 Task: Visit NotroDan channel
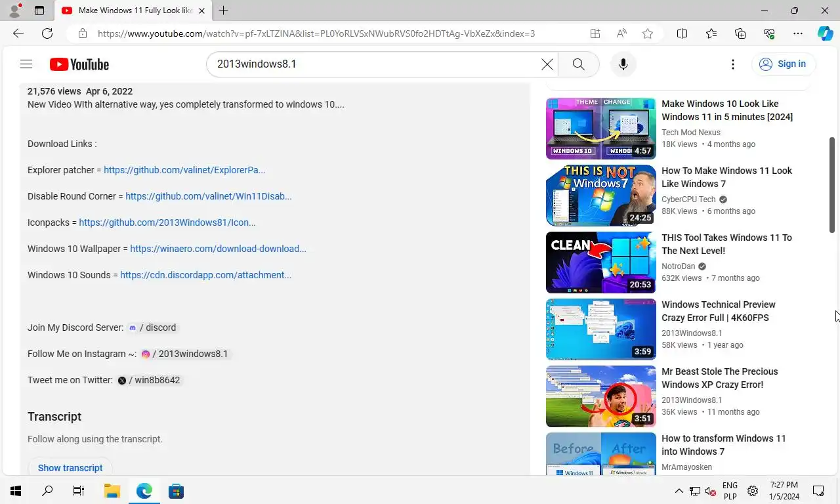(x=678, y=266)
